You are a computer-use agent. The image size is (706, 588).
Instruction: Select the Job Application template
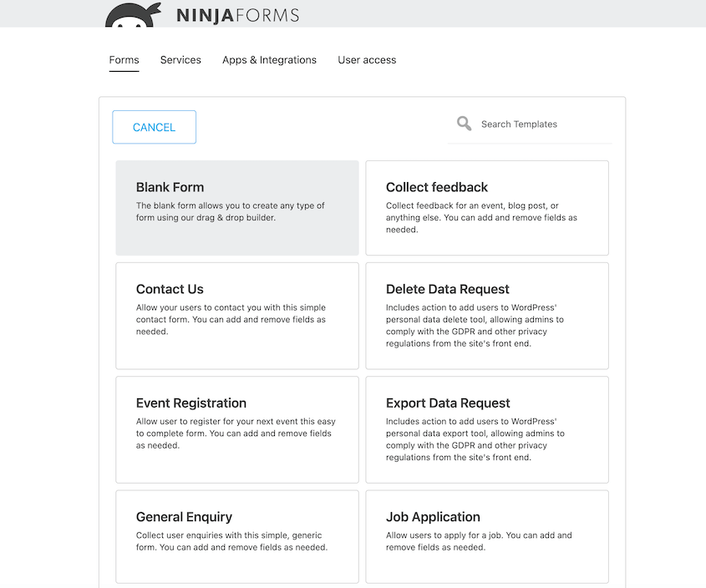(x=487, y=536)
